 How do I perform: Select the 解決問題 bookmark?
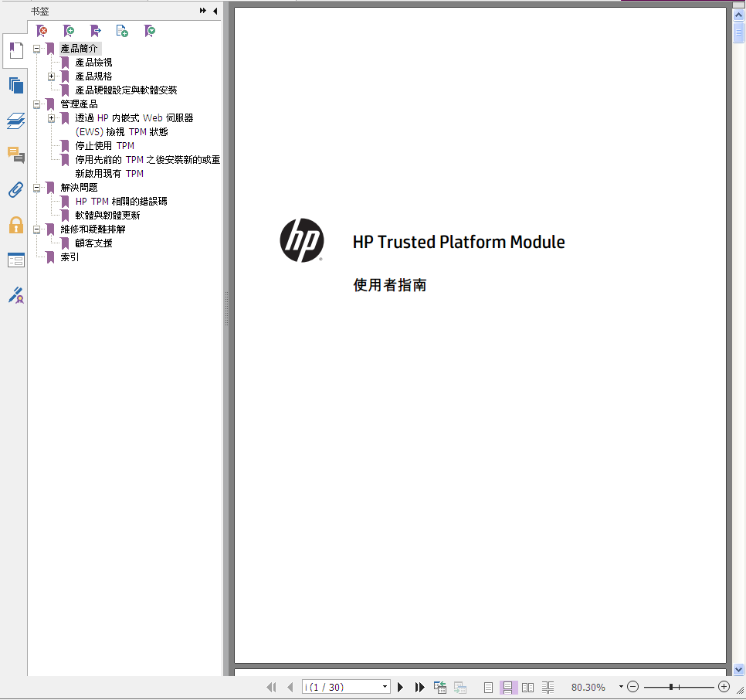point(79,188)
